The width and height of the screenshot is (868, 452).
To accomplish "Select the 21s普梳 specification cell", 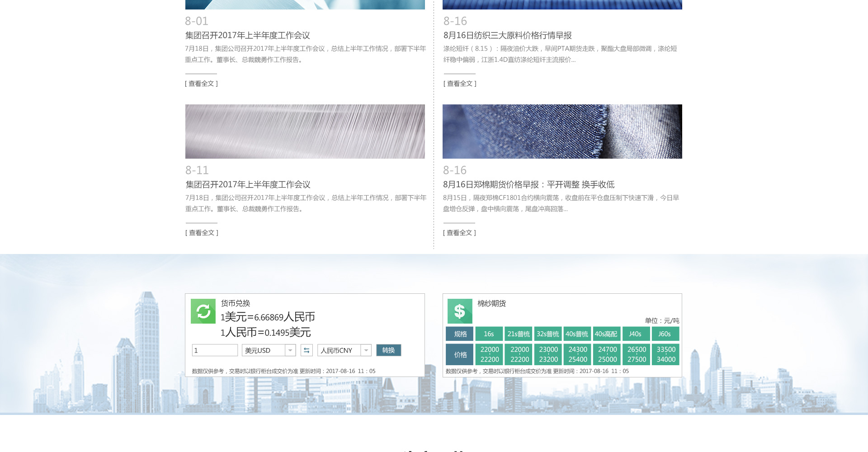I will tap(519, 334).
